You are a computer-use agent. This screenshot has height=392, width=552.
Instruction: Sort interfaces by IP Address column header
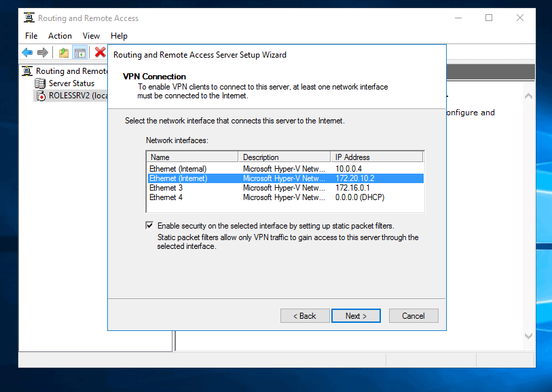coord(376,157)
